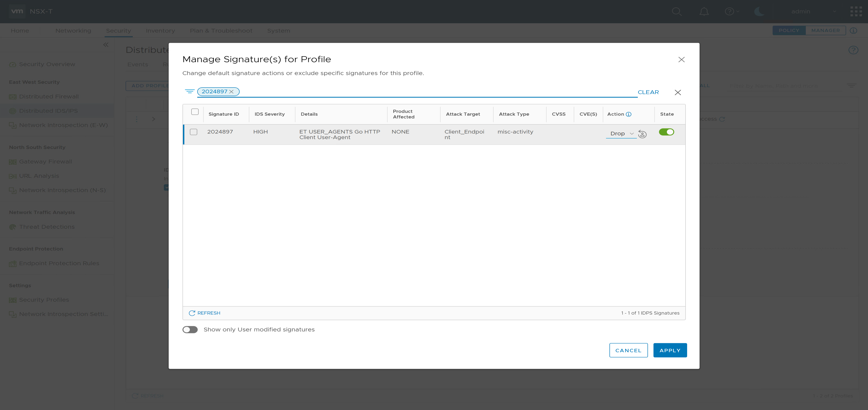Click the Attack Type column header

(514, 114)
